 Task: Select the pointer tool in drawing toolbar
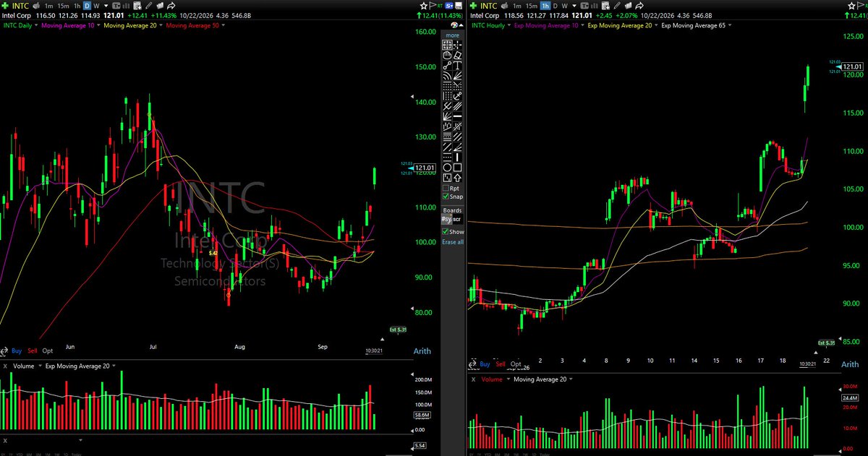click(x=447, y=45)
